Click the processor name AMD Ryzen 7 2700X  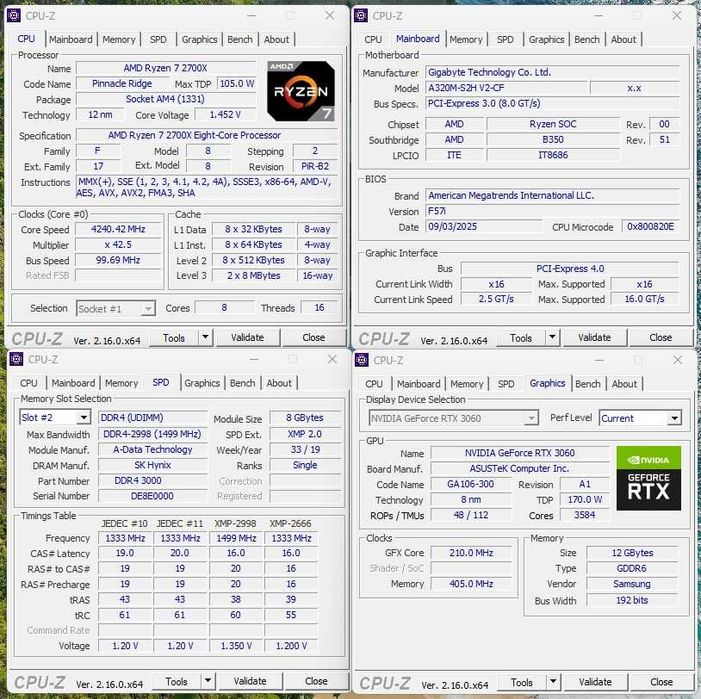165,68
